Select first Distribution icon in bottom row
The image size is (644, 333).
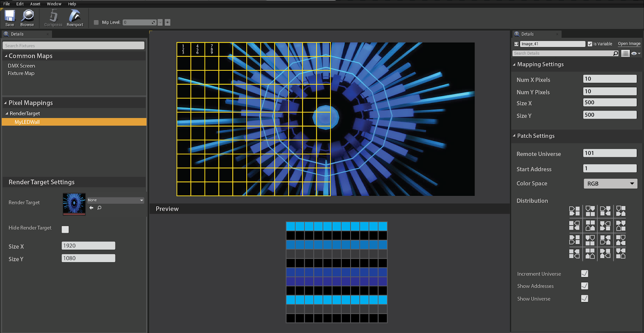[574, 253]
